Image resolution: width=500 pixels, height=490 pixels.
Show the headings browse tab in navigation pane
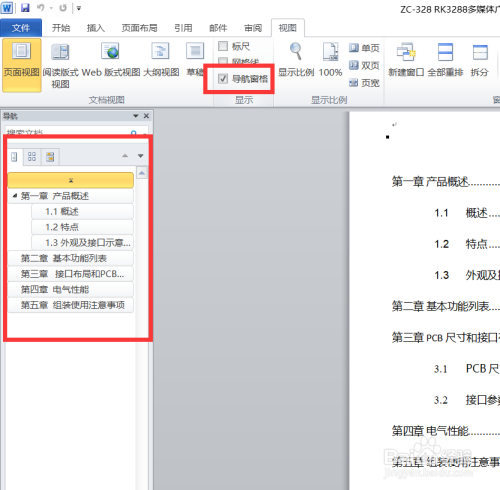(14, 157)
